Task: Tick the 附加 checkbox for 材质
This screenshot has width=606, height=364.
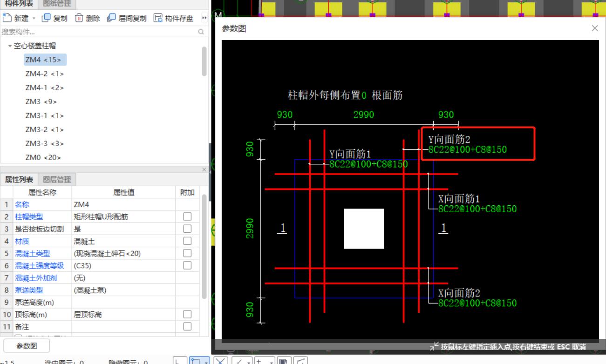Action: coord(187,241)
